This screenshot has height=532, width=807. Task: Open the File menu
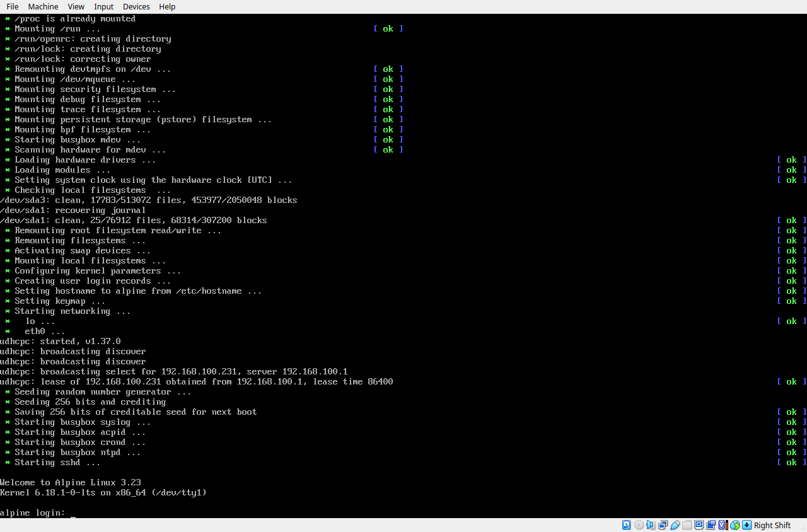(12, 6)
